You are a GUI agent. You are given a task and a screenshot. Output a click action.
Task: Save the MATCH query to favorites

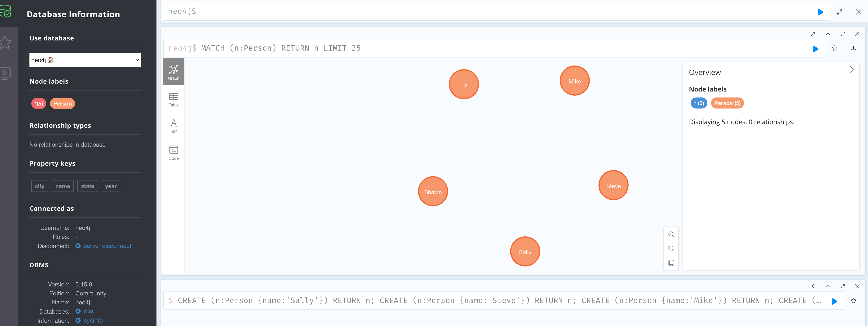[x=834, y=48]
